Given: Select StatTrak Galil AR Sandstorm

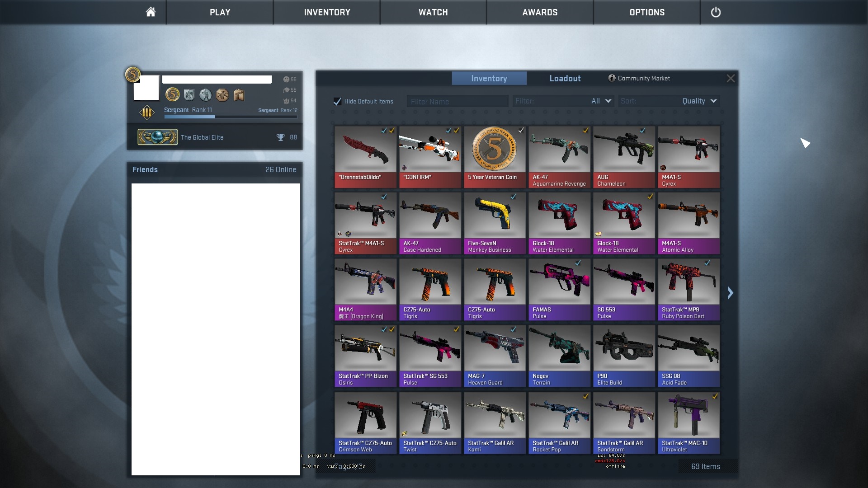Looking at the screenshot, I should click(624, 423).
